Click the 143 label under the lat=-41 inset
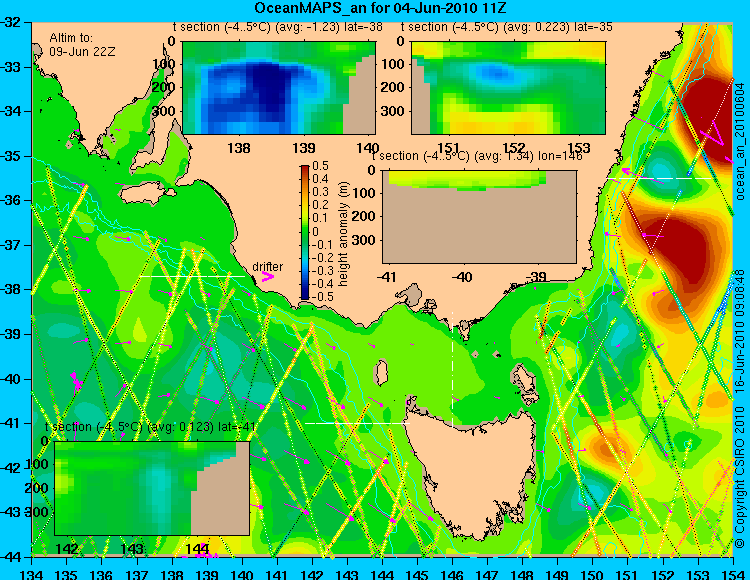Image resolution: width=750 pixels, height=580 pixels. tap(132, 548)
